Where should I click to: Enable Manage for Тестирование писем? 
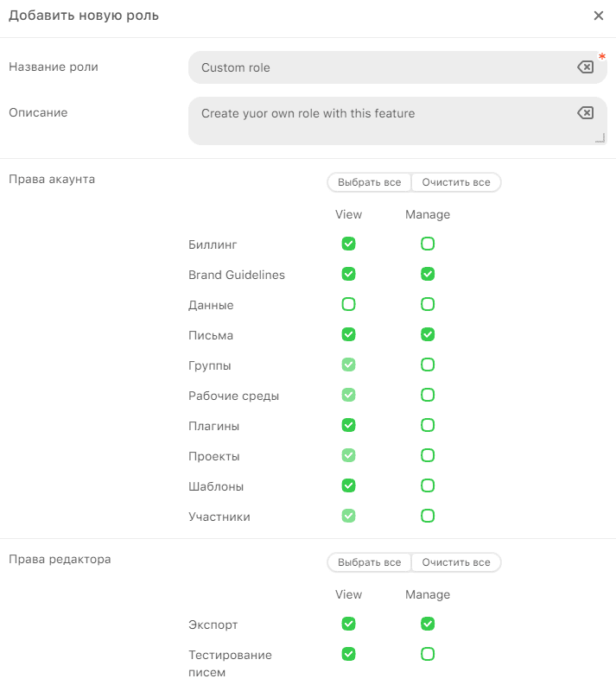click(428, 655)
